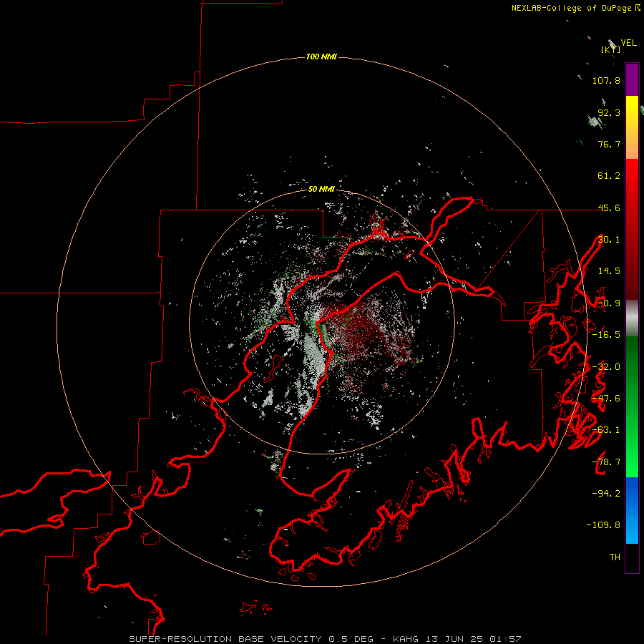
Task: Click the blue segment of the color bar
Action: (632, 510)
